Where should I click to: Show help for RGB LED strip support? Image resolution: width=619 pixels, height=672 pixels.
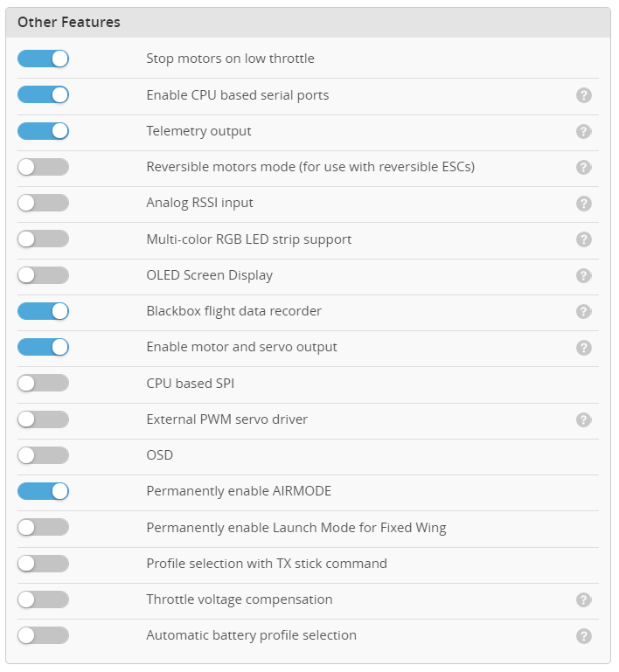click(x=584, y=239)
